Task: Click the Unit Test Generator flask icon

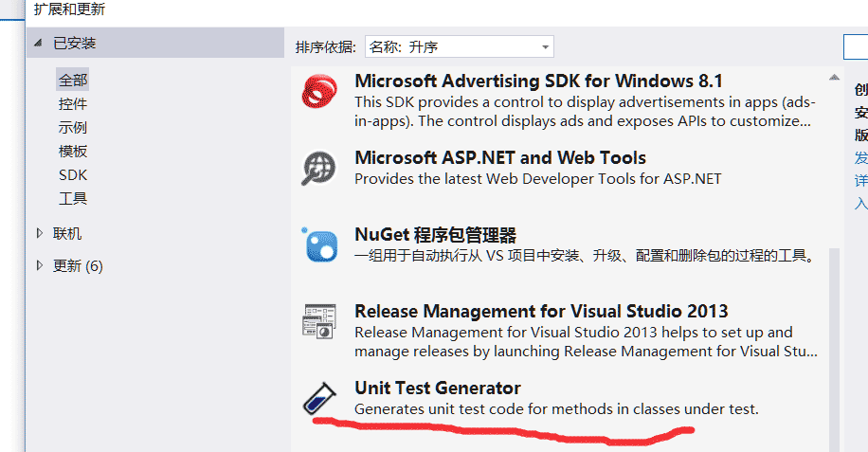Action: pos(317,398)
